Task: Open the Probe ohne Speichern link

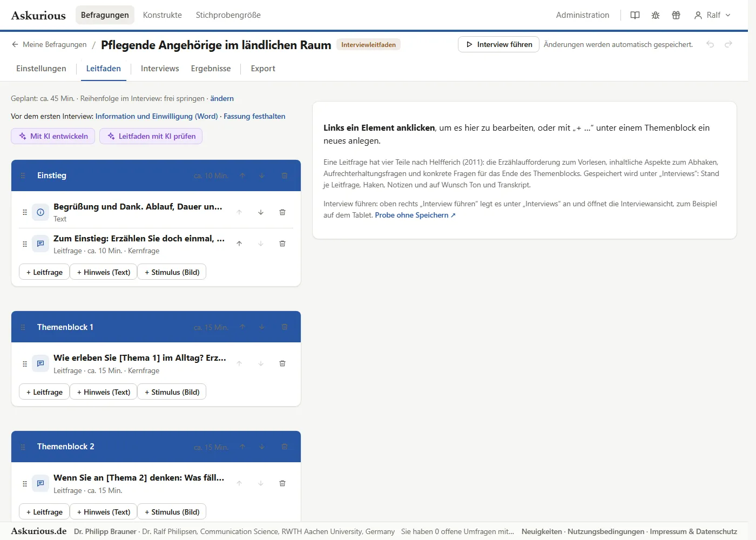Action: [415, 215]
